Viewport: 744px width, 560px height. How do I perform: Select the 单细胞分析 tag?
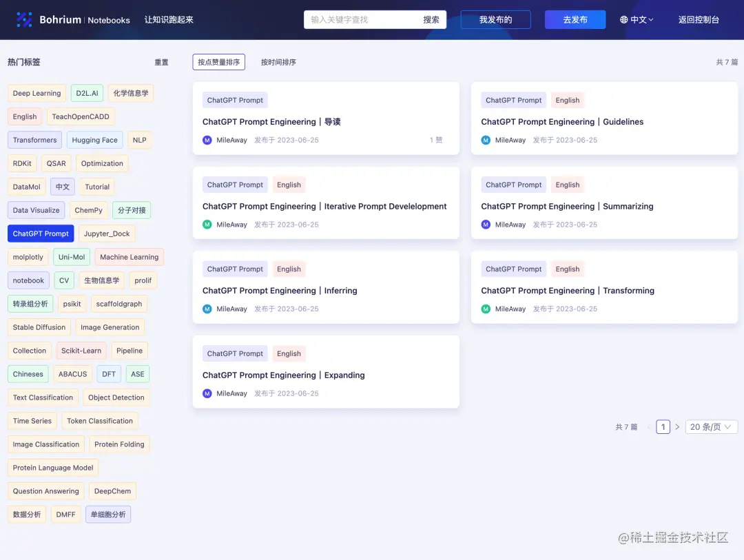pyautogui.click(x=108, y=515)
